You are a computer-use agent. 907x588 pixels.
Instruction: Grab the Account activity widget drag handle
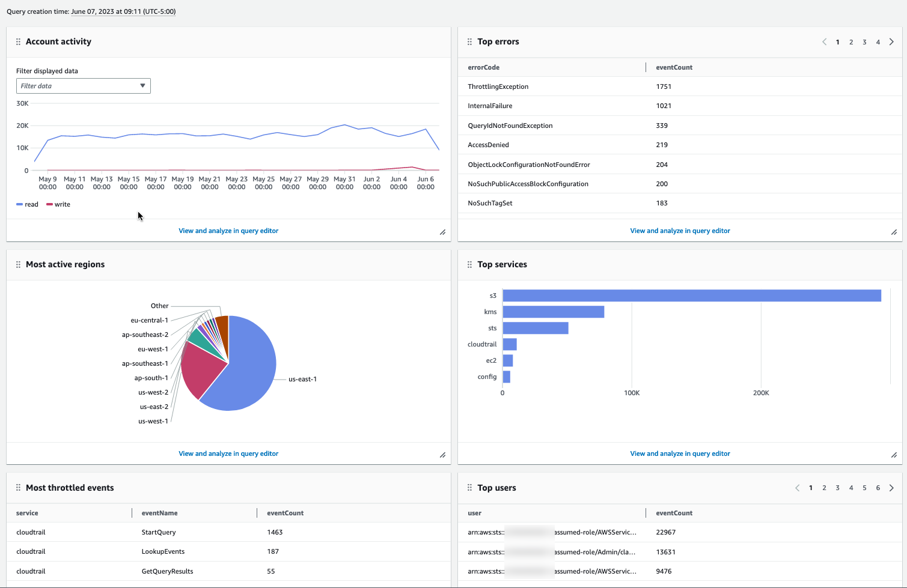pyautogui.click(x=17, y=41)
